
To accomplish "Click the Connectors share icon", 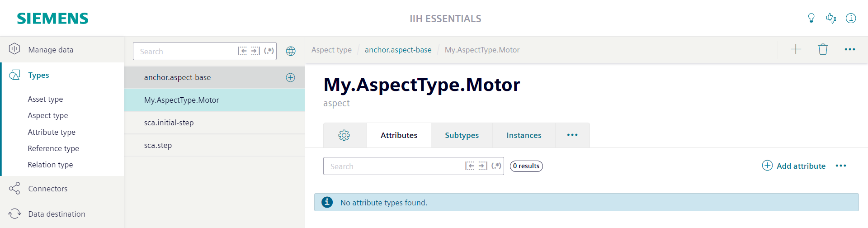I will pos(14,188).
